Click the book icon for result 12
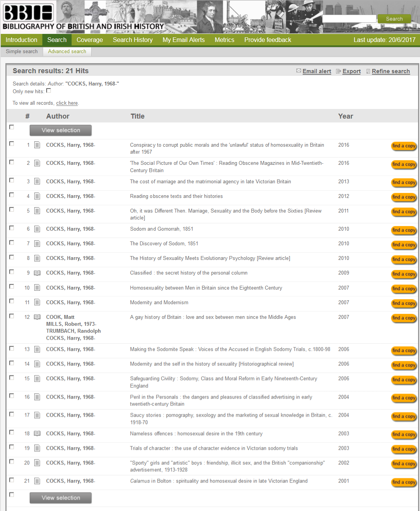Image resolution: width=420 pixels, height=511 pixels. click(x=37, y=317)
